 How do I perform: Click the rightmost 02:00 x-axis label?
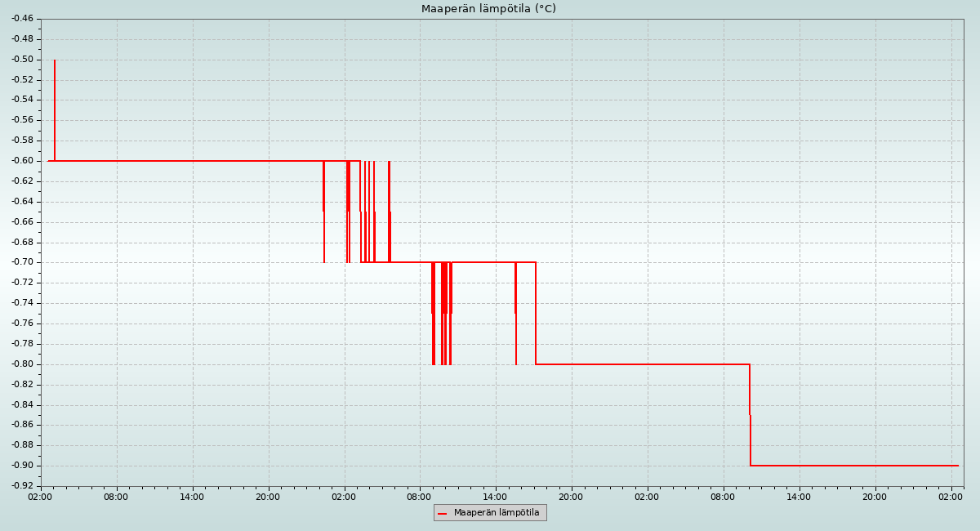pyautogui.click(x=951, y=497)
